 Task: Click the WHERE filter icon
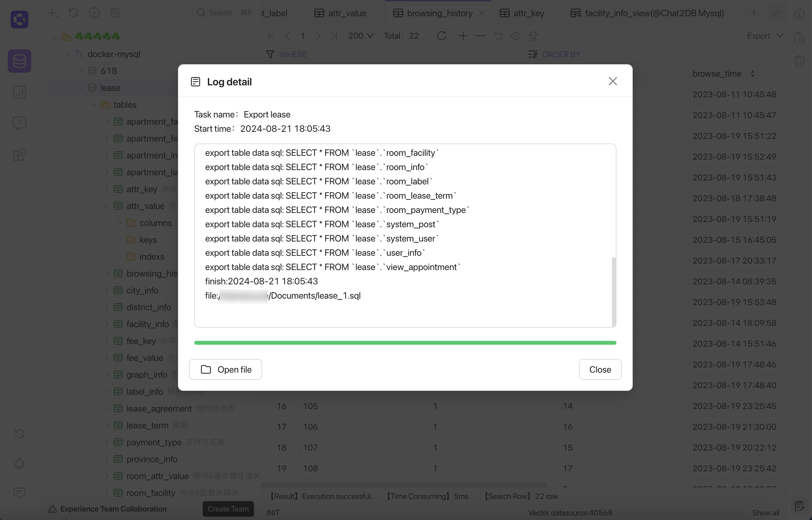[271, 55]
